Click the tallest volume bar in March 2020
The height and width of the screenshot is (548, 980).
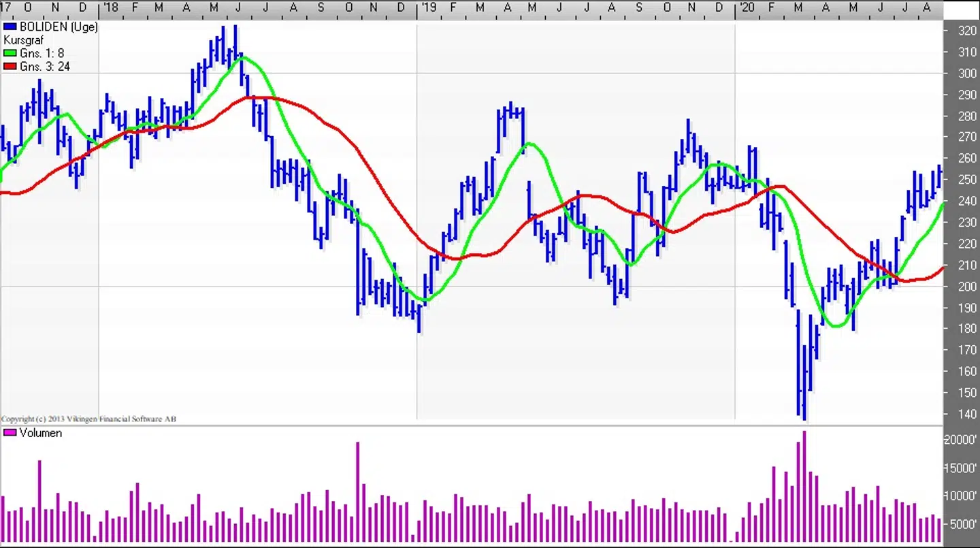pyautogui.click(x=804, y=487)
